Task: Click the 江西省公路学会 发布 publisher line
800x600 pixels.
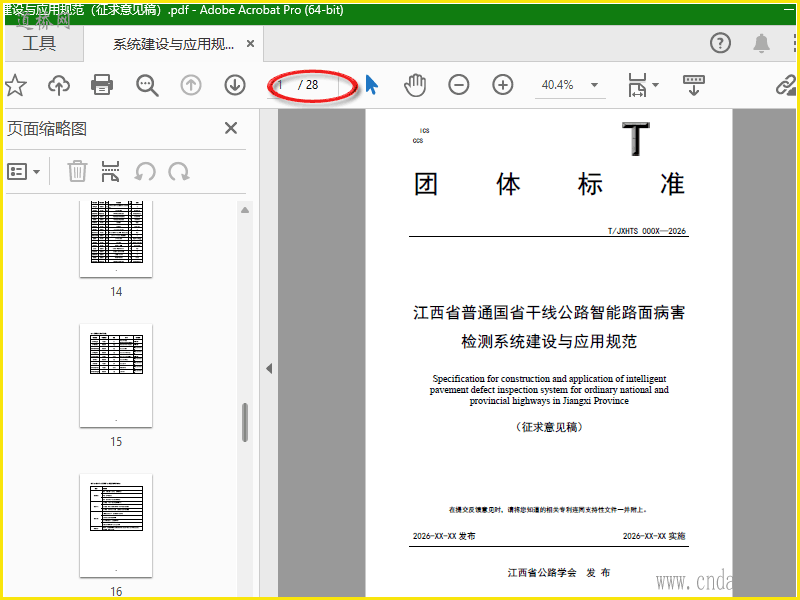Action: click(x=559, y=573)
